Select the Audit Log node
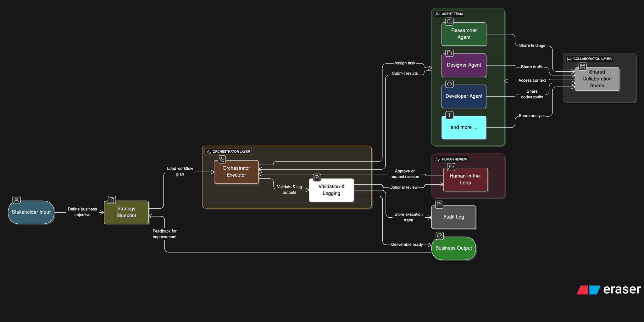 point(453,217)
